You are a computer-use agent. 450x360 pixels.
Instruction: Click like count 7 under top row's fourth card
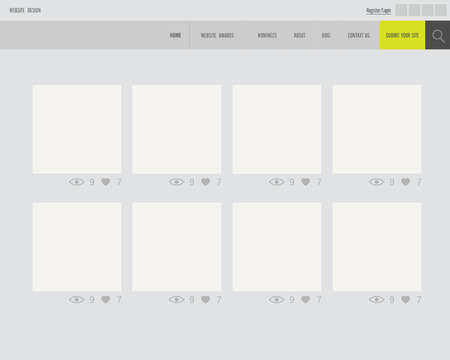tap(419, 182)
